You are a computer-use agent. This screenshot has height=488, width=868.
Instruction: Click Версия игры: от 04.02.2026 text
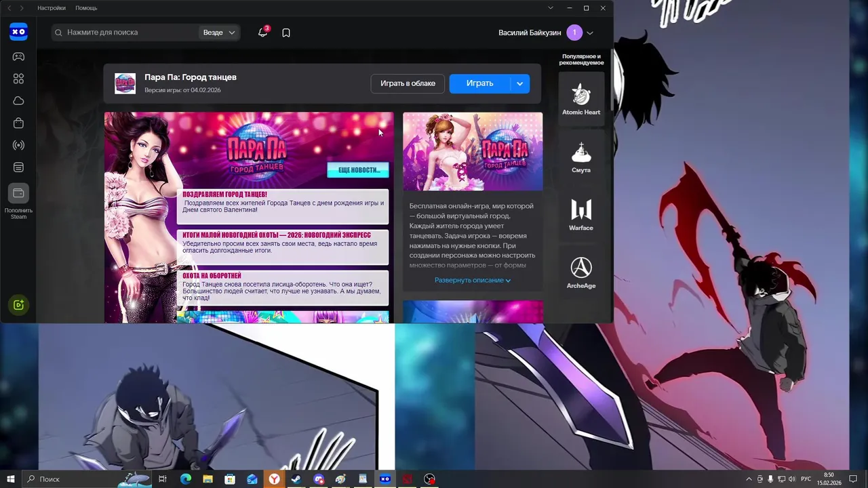(x=182, y=90)
